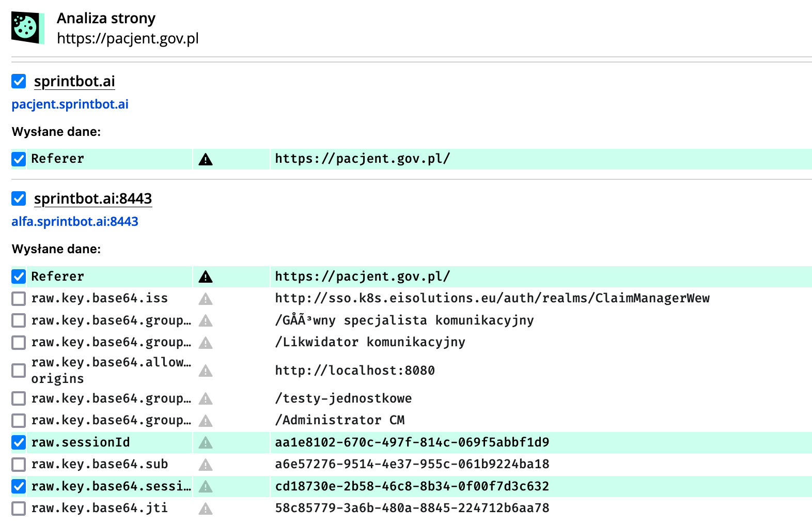Uncheck Referer checkbox under alfa.sprintbot.ai:8443
The width and height of the screenshot is (812, 523).
(19, 276)
